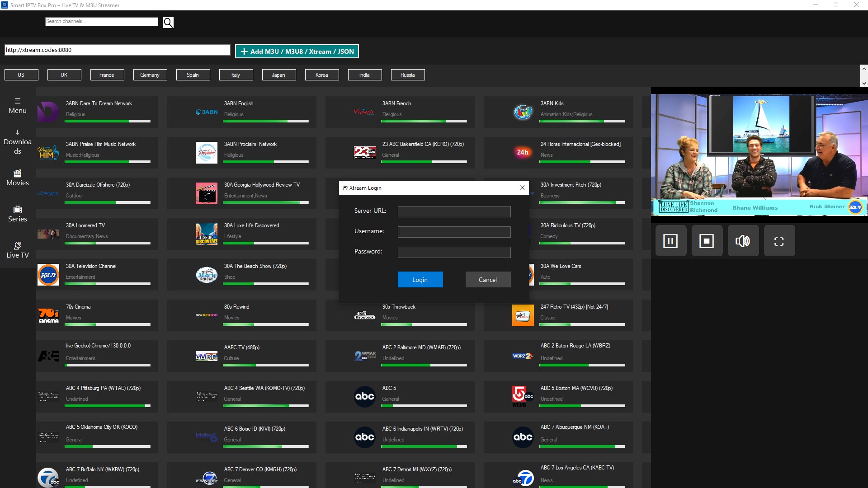Mute the player volume
Viewport: 868px width, 488px height.
[743, 241]
